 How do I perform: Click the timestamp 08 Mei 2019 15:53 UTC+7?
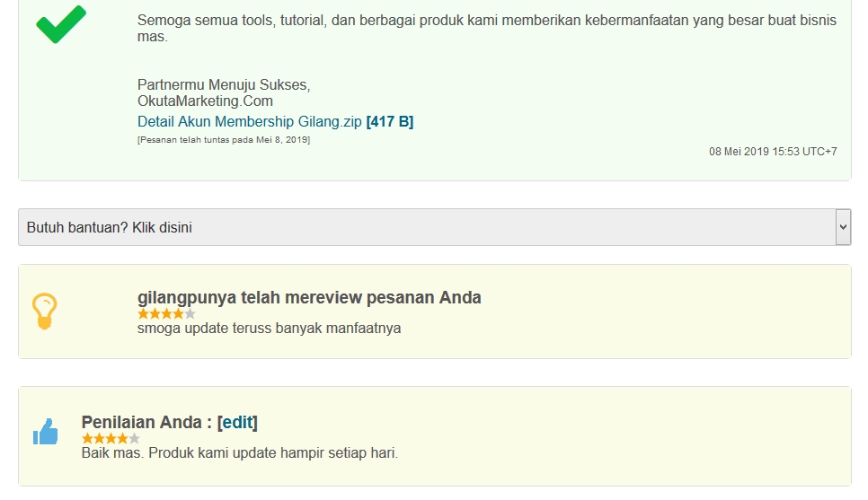(773, 152)
